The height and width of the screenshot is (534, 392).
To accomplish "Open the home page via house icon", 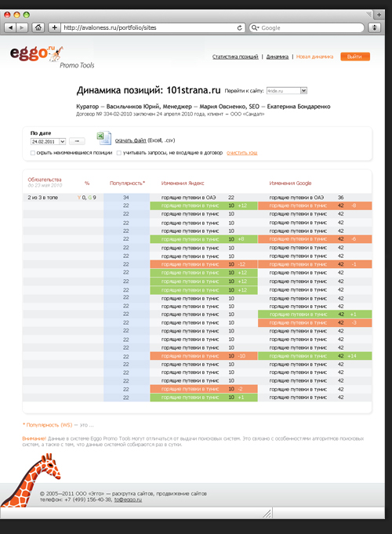I will pyautogui.click(x=38, y=27).
